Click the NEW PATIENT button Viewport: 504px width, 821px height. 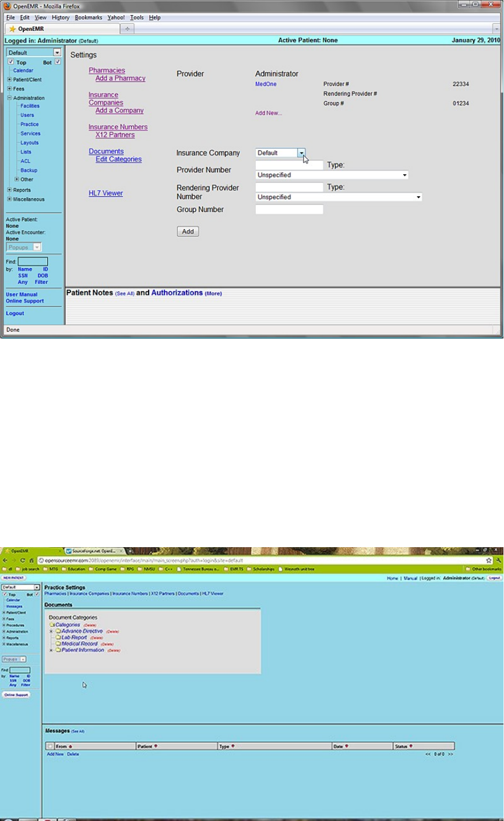tap(14, 578)
